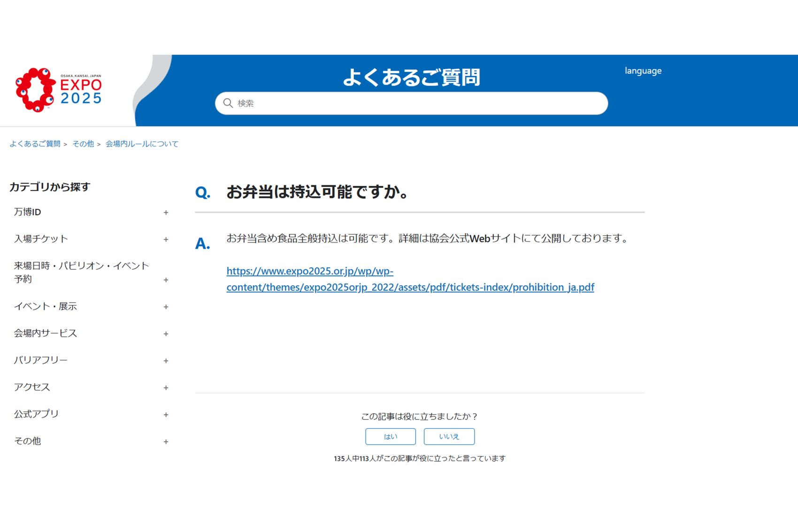798x532 pixels.
Task: Open the language selection menu
Action: 643,71
